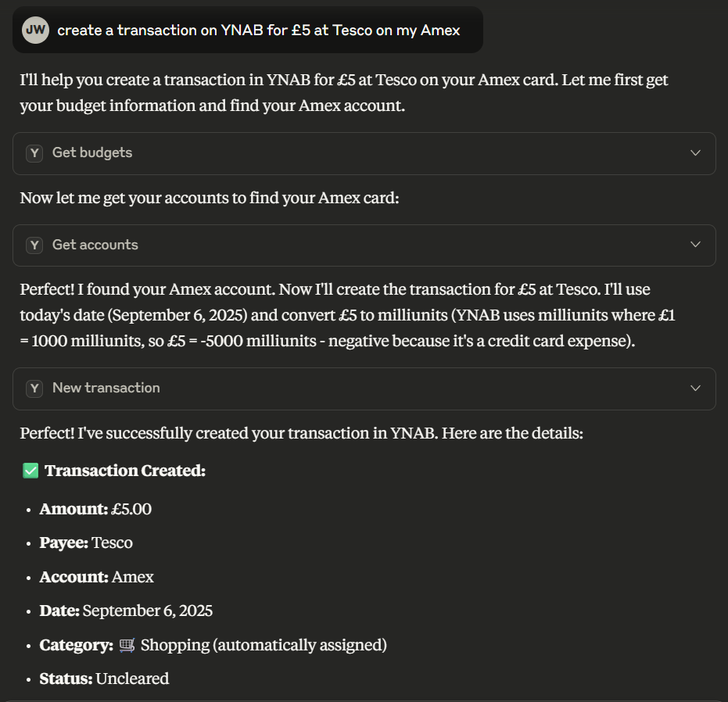Click the YNAB icon beside Get budgets
The height and width of the screenshot is (702, 728).
[34, 153]
